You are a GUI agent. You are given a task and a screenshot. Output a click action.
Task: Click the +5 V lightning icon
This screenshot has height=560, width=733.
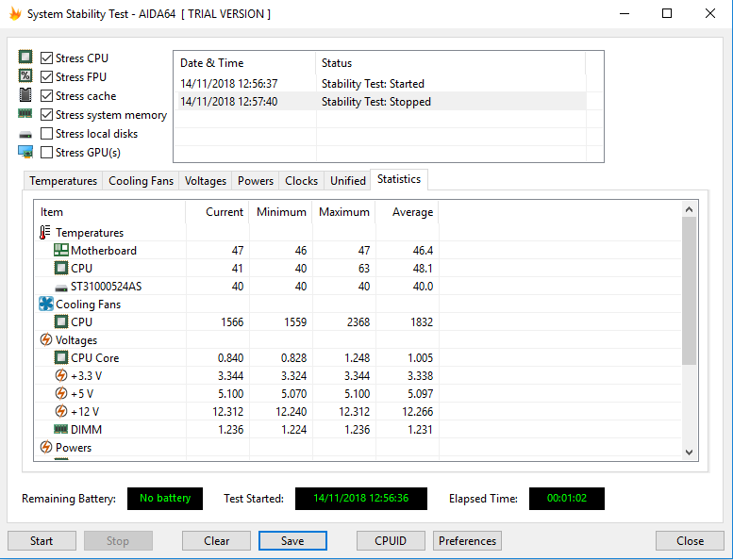coord(60,393)
